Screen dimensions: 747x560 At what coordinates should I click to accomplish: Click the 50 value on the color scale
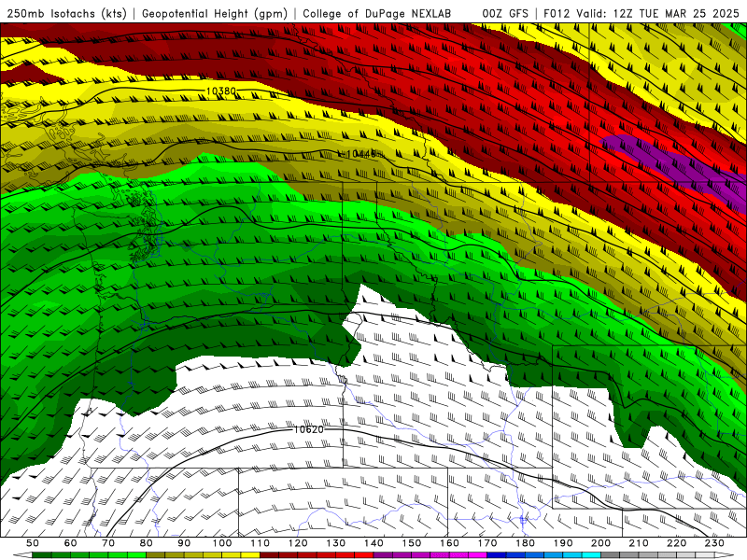pyautogui.click(x=33, y=543)
